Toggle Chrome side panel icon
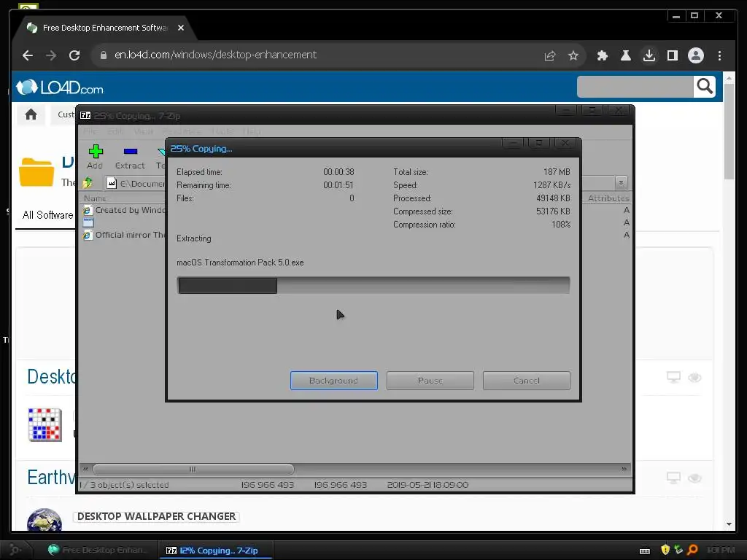Image resolution: width=747 pixels, height=560 pixels. (672, 55)
